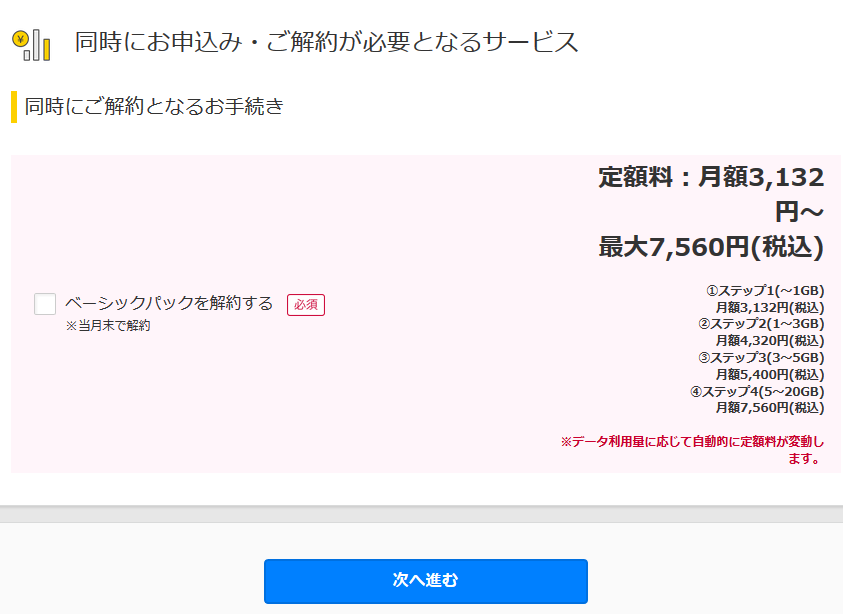Click the ①ステップ1(~1GB) line

(765, 291)
